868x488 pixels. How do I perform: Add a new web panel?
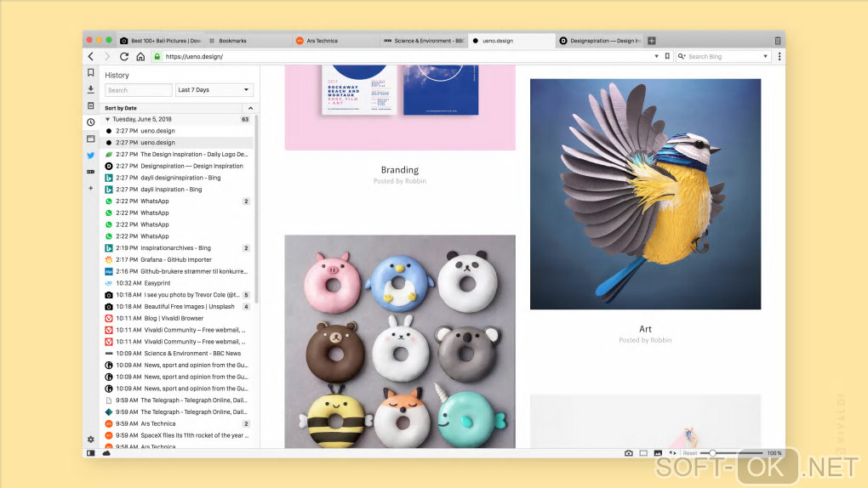click(91, 188)
